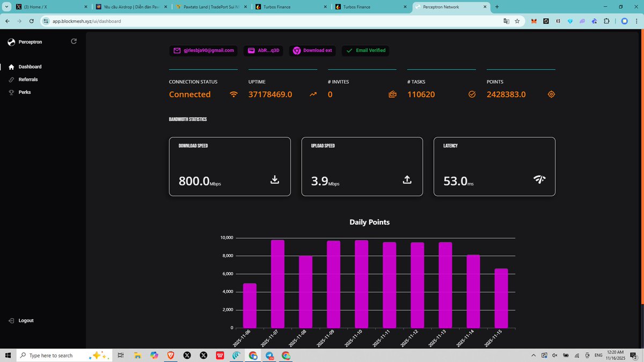
Task: Click the Logout button
Action: (x=21, y=321)
